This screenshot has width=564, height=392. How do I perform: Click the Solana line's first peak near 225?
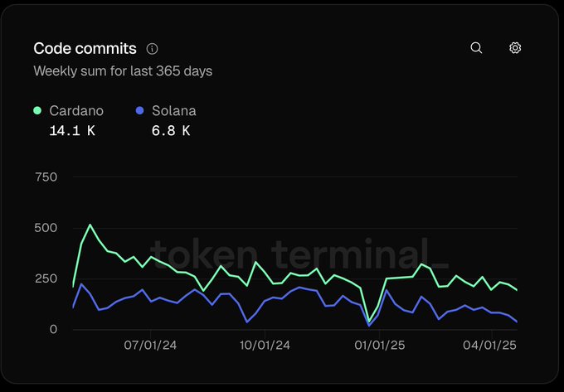[81, 284]
